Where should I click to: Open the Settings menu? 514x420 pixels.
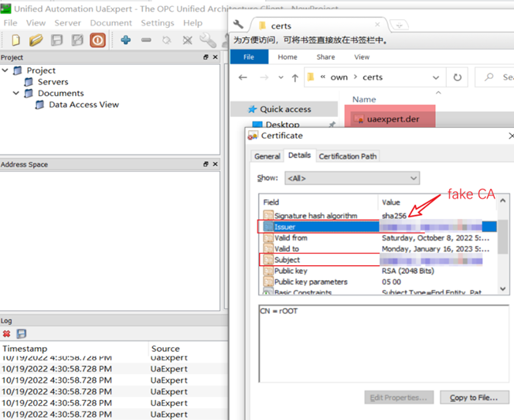(158, 23)
